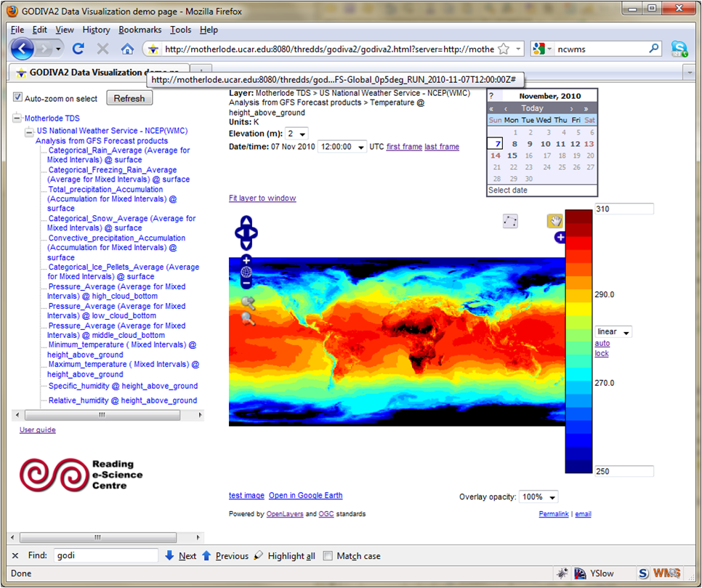Toggle the Auto-zoom on select checkbox
The width and height of the screenshot is (702, 588).
(18, 97)
